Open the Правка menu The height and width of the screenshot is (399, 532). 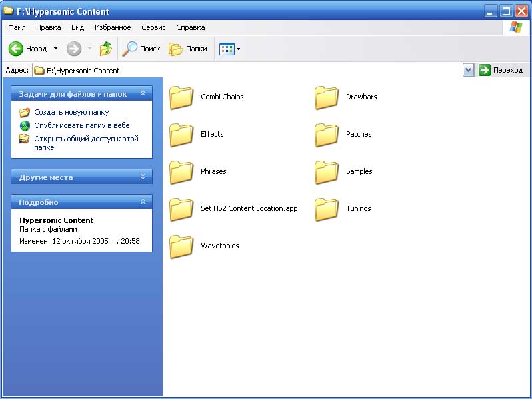pyautogui.click(x=49, y=27)
